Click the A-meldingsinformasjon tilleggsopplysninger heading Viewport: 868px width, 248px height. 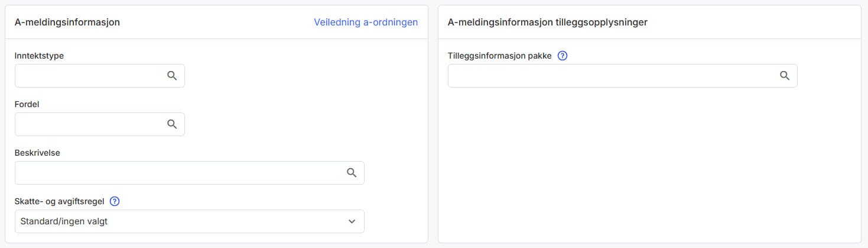(548, 22)
